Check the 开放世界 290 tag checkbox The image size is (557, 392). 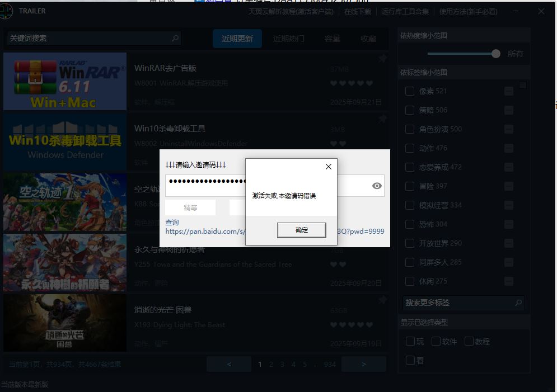click(410, 243)
